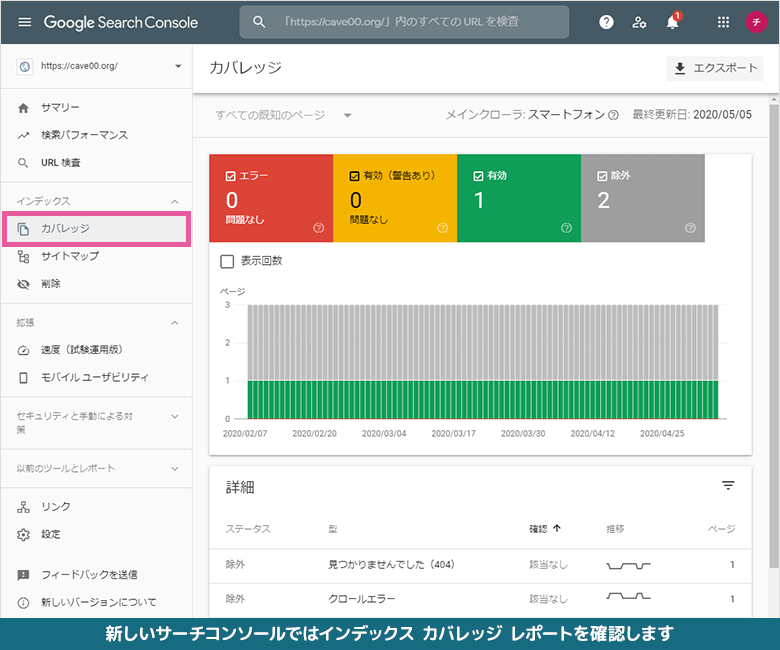This screenshot has height=650, width=780.
Task: Click the sitemap tree icon beside サイトマップ
Action: pos(23,257)
